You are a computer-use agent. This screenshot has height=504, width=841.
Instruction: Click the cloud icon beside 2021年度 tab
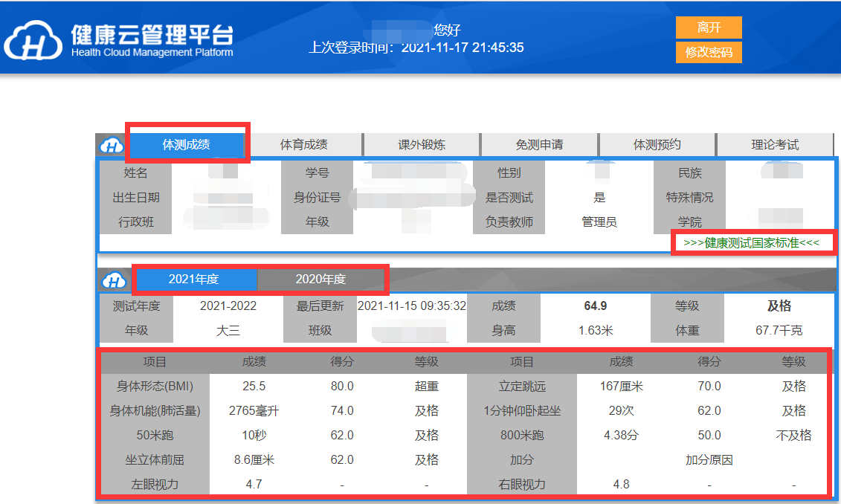pyautogui.click(x=115, y=280)
